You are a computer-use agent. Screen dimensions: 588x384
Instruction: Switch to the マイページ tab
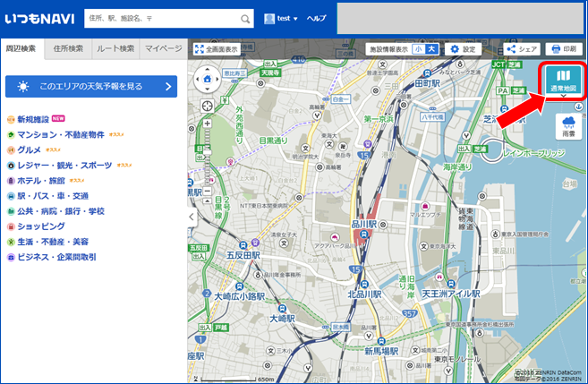(164, 48)
